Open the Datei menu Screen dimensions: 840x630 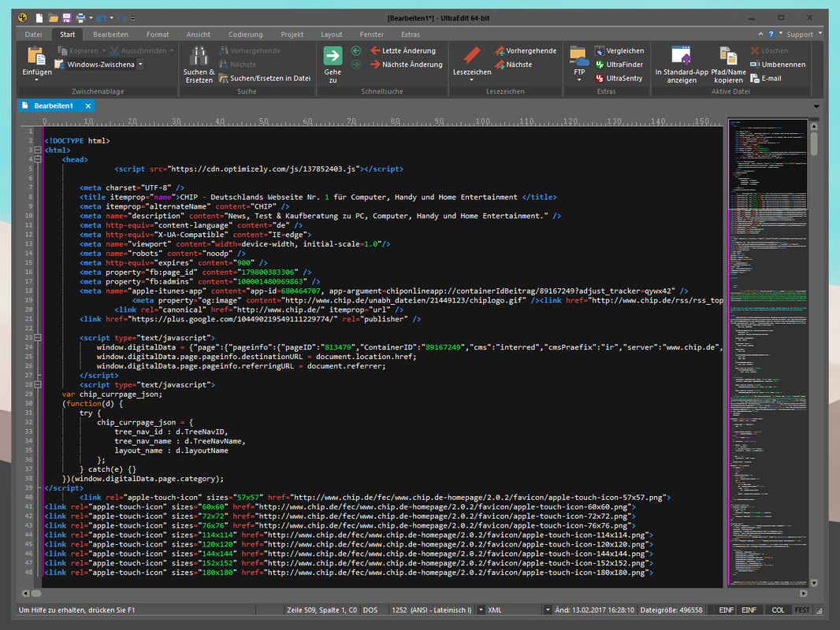pos(33,35)
